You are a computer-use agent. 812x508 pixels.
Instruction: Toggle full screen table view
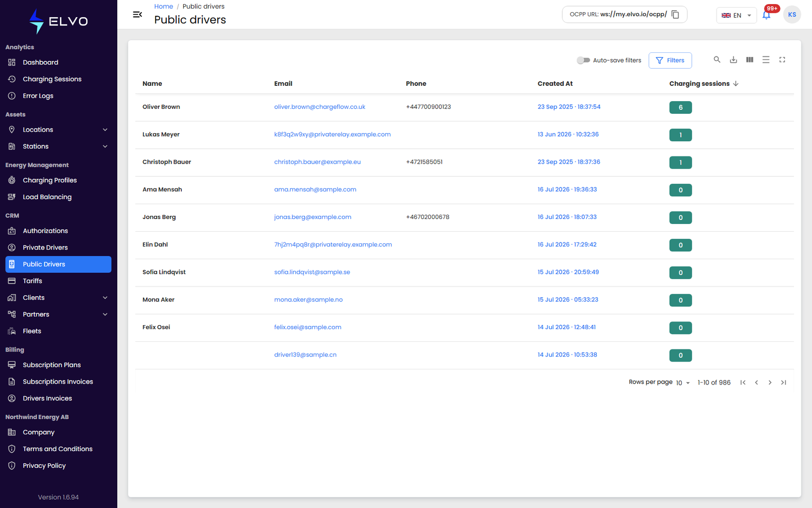pyautogui.click(x=782, y=60)
